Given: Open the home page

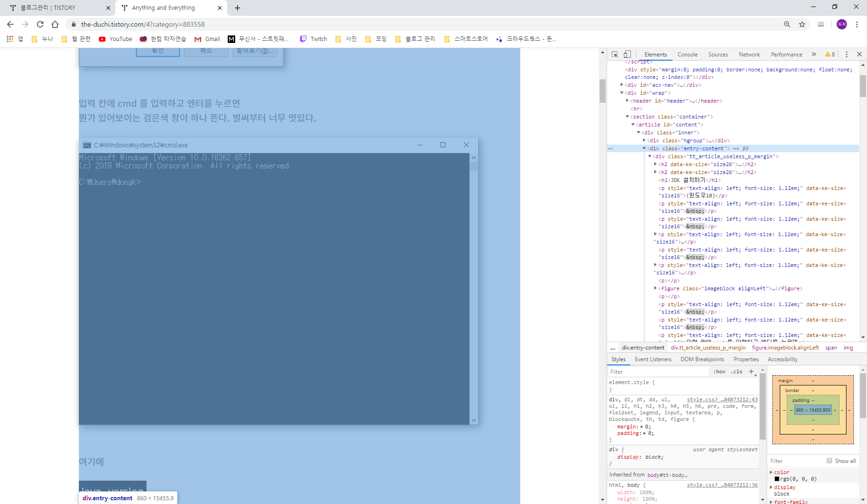Looking at the screenshot, I should pos(55,24).
